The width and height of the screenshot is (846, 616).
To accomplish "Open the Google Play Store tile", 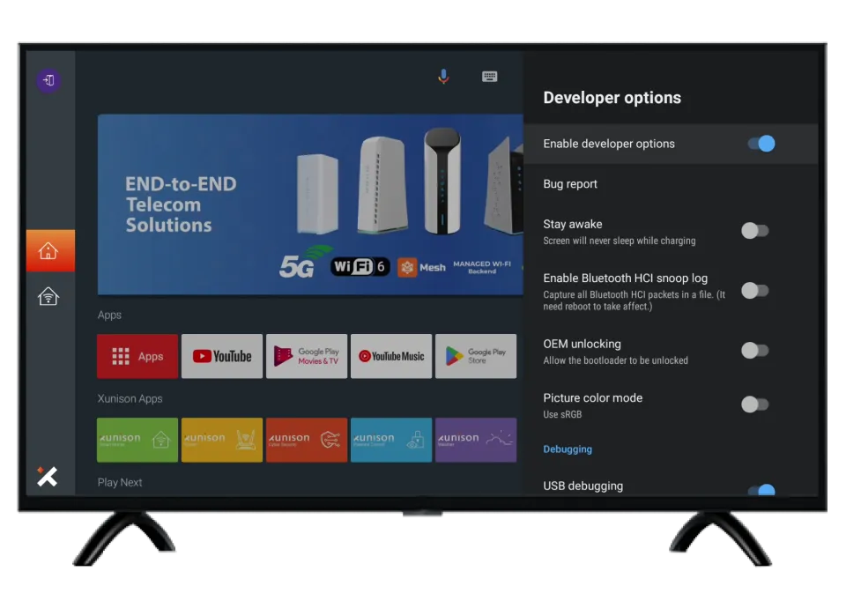I will tap(476, 356).
